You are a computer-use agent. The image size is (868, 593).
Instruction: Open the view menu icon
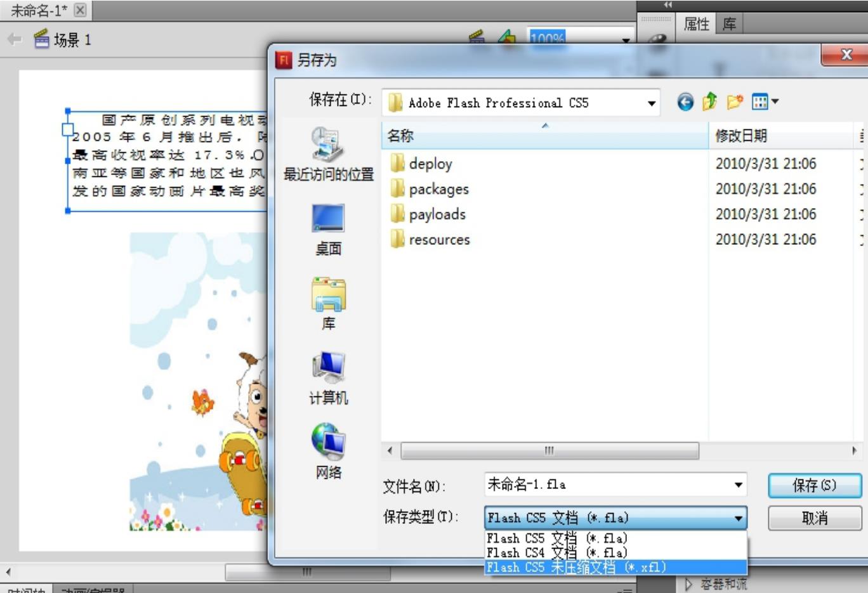pyautogui.click(x=765, y=101)
